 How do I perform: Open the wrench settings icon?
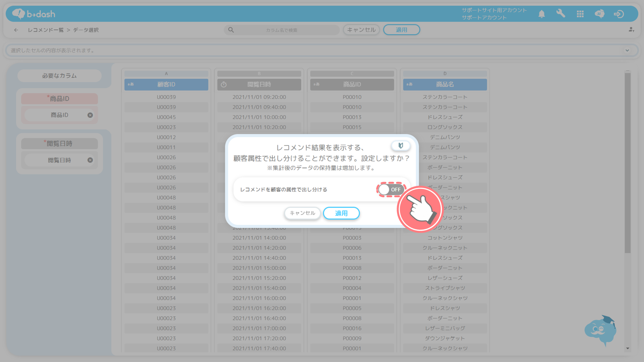pyautogui.click(x=561, y=14)
